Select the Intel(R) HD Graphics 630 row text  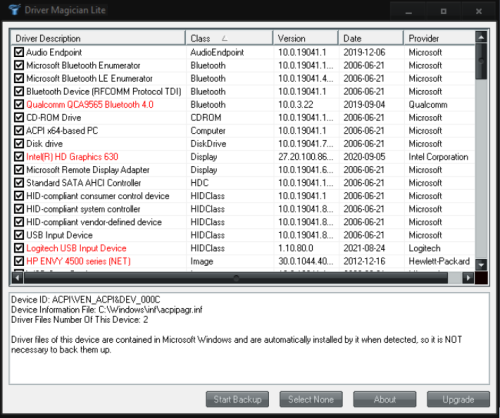[x=72, y=157]
